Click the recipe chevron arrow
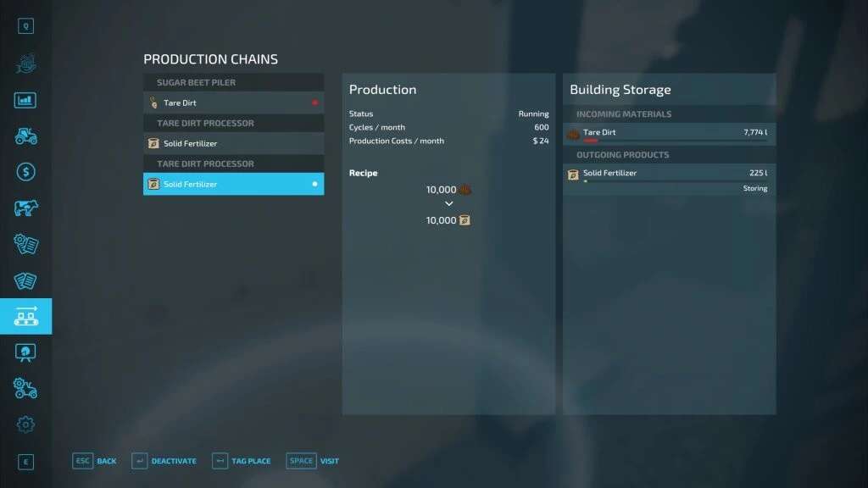The width and height of the screenshot is (868, 488). [449, 204]
